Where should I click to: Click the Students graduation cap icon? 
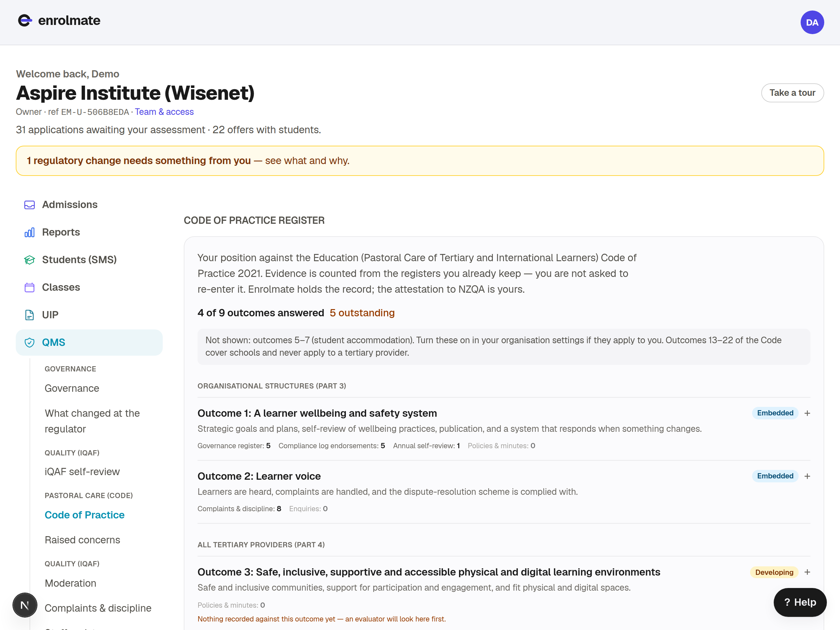coord(30,260)
